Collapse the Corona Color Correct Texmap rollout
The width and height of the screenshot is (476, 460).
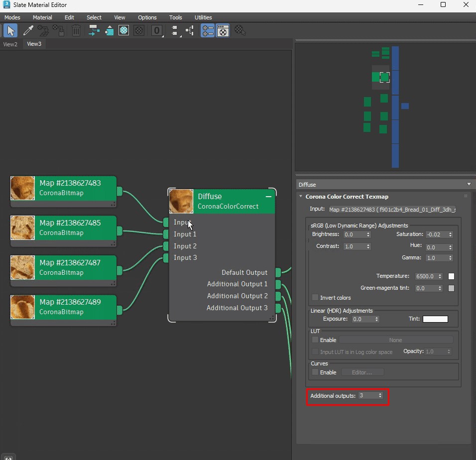pyautogui.click(x=301, y=197)
